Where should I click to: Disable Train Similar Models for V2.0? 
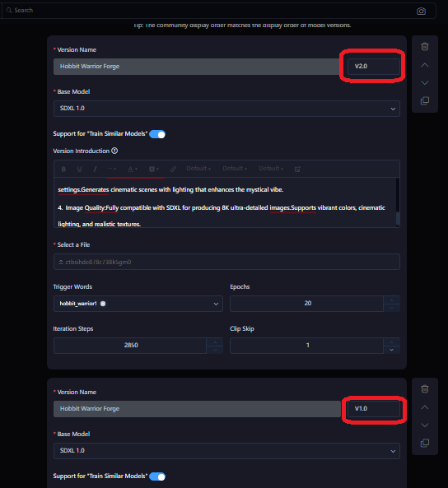(157, 134)
